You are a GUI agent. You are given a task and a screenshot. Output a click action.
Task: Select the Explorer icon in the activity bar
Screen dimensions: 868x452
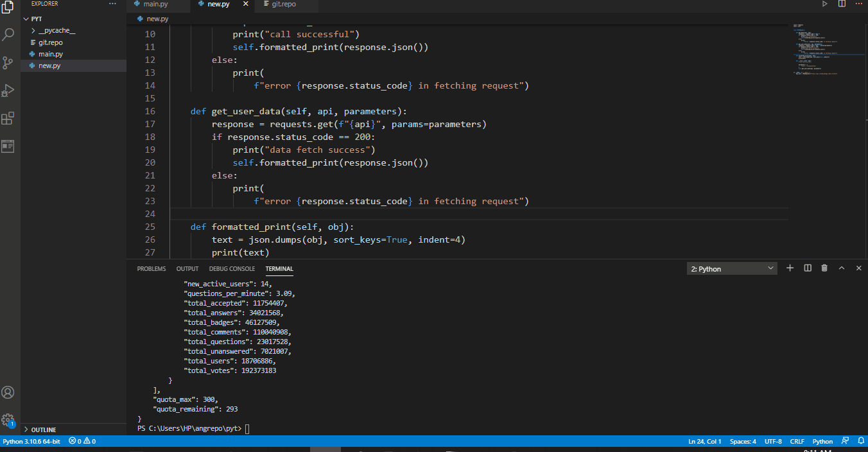[8, 8]
